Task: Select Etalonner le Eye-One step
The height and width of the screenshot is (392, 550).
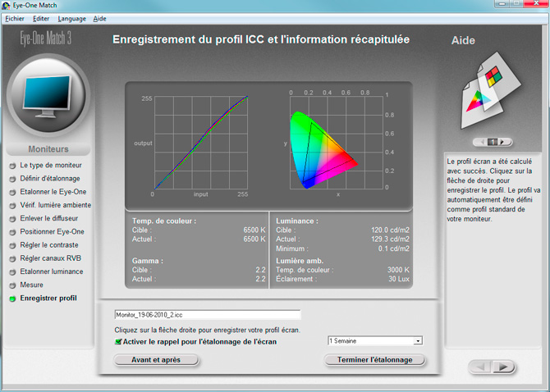Action: tap(53, 192)
